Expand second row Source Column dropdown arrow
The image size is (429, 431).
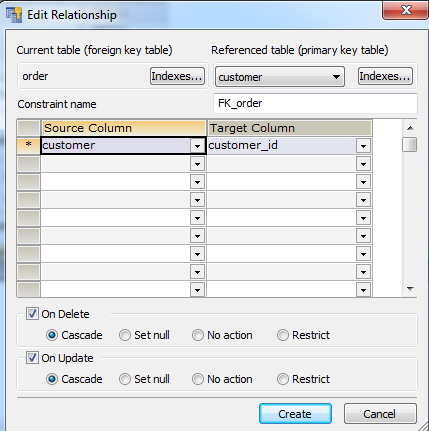[x=197, y=164]
